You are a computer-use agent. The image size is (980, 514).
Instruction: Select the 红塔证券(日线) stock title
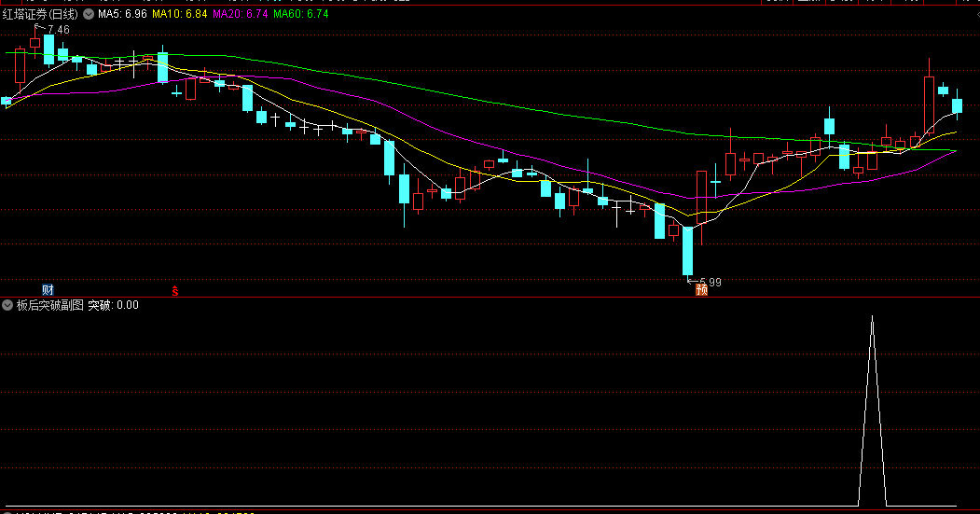click(x=41, y=14)
